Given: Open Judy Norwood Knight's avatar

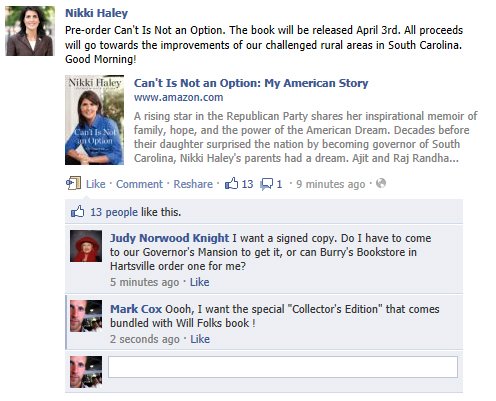Looking at the screenshot, I should pyautogui.click(x=86, y=246).
